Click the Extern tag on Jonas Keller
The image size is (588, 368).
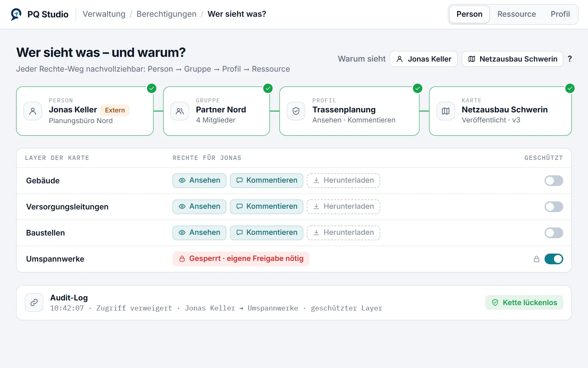tap(115, 110)
